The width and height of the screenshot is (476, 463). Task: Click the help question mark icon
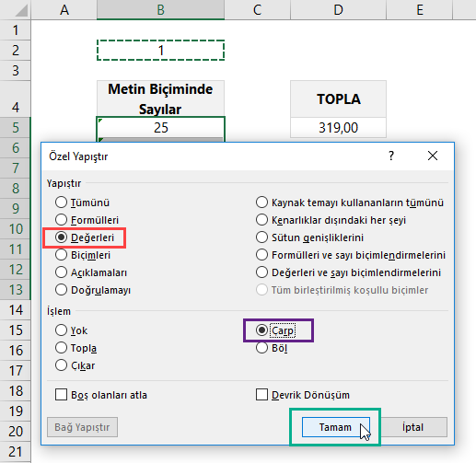(x=391, y=156)
